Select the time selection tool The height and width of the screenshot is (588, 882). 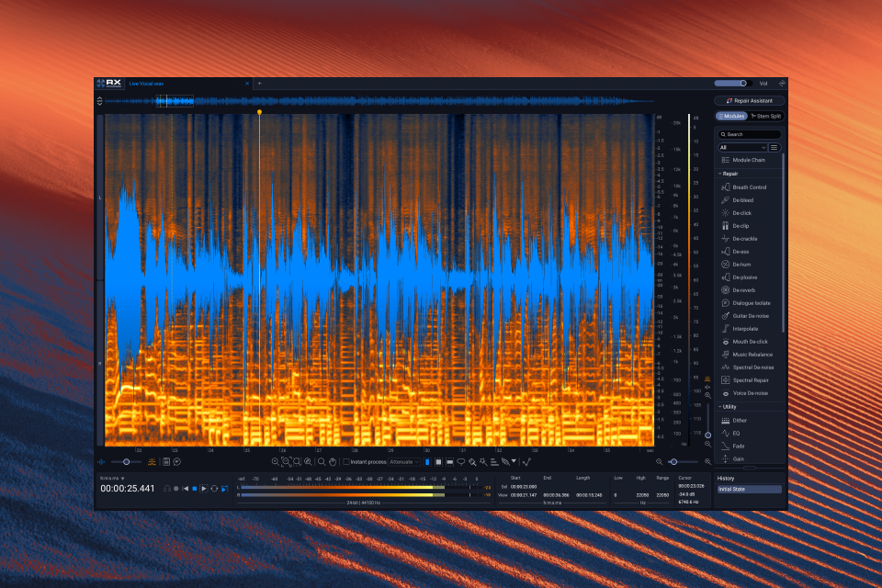tap(427, 462)
